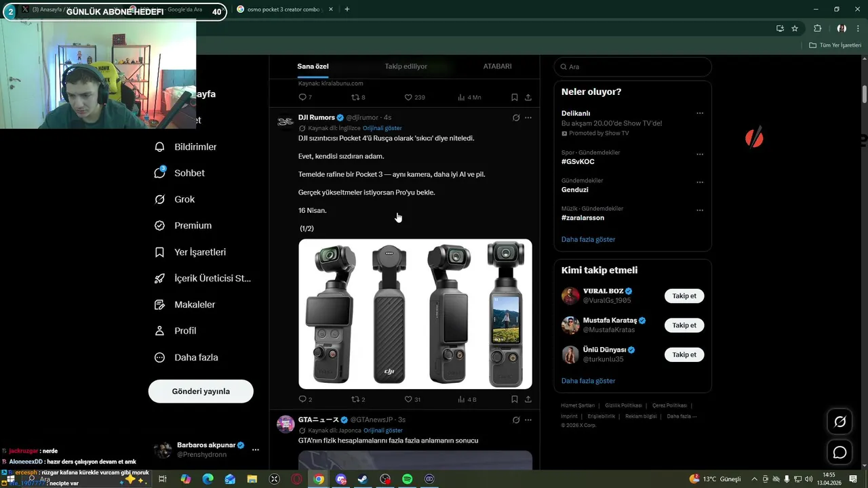Open Steam from the taskbar
Image resolution: width=868 pixels, height=488 pixels.
363,479
